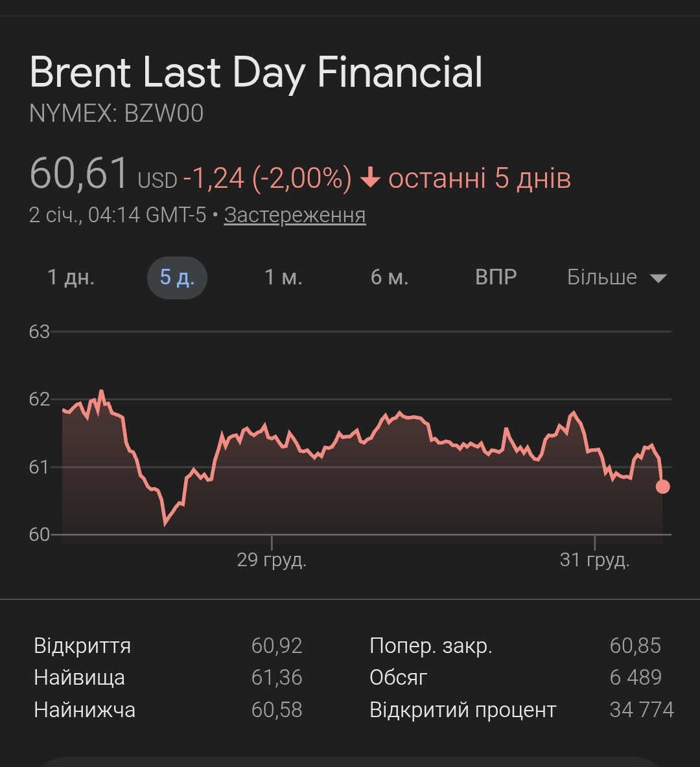Click the current price dot on chart
The width and height of the screenshot is (700, 767).
click(x=662, y=487)
